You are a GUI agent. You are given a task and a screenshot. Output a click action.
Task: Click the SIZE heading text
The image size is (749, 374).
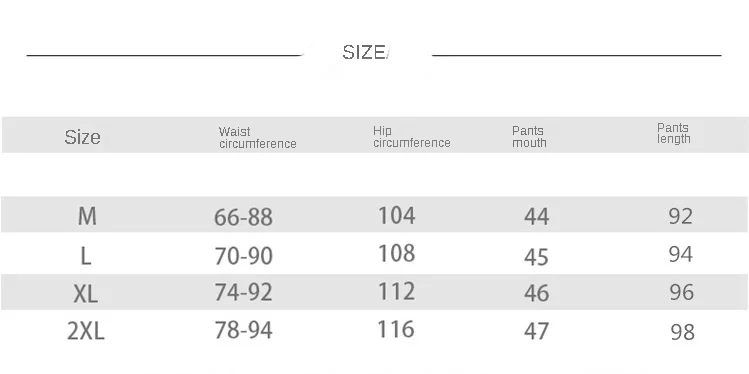pos(365,53)
